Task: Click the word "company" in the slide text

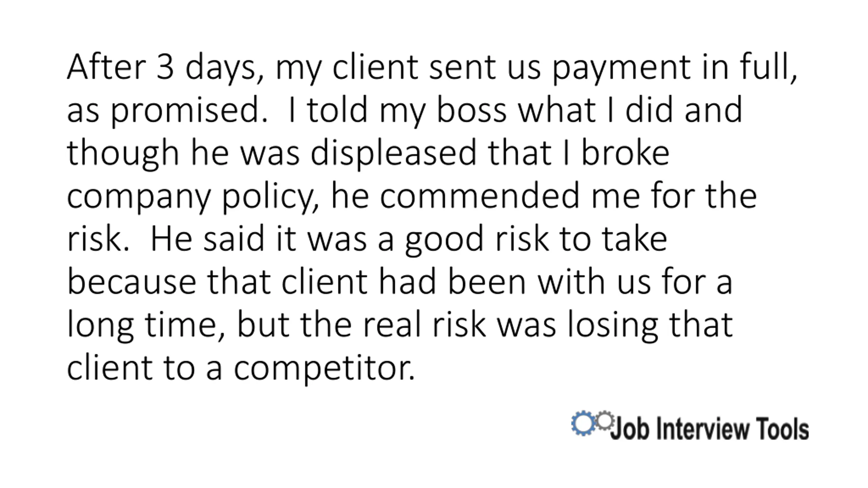Action: click(x=139, y=197)
